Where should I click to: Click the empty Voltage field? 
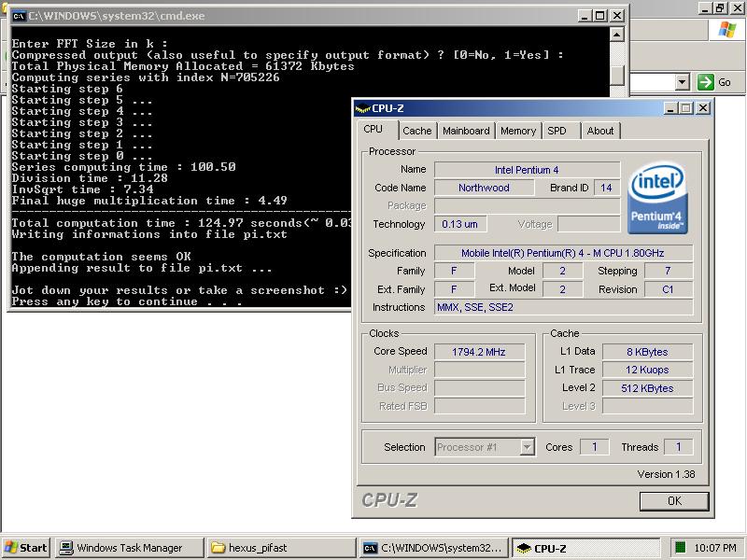(x=589, y=224)
